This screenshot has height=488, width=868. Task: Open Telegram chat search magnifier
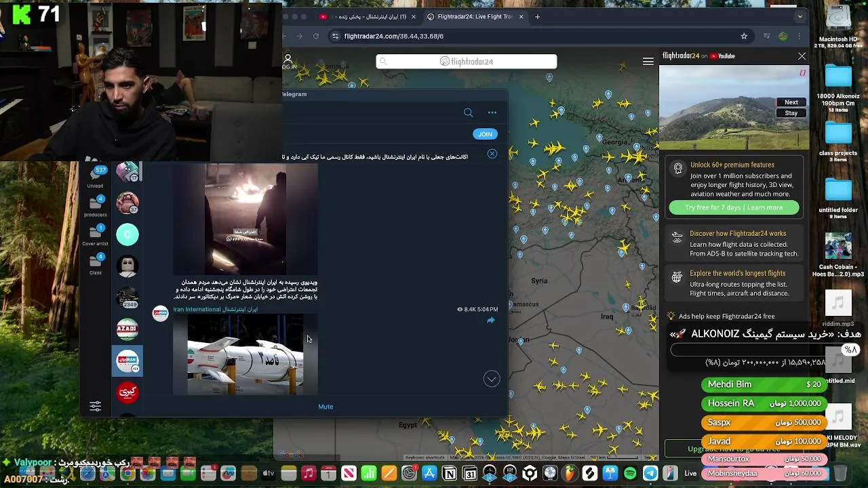pos(468,113)
